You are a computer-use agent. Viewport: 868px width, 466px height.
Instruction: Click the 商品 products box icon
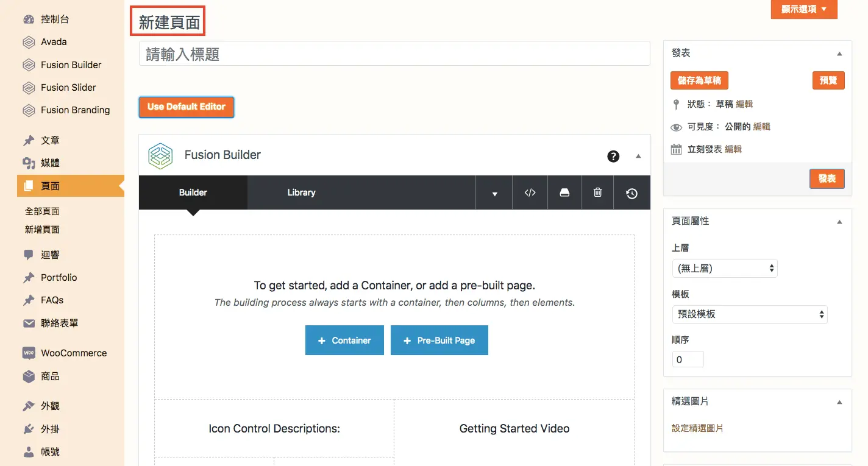[29, 376]
